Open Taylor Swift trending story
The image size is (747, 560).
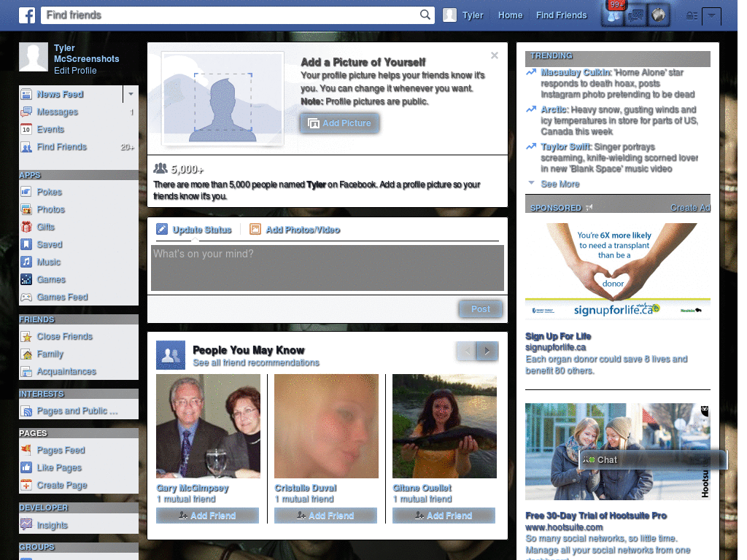[619, 157]
